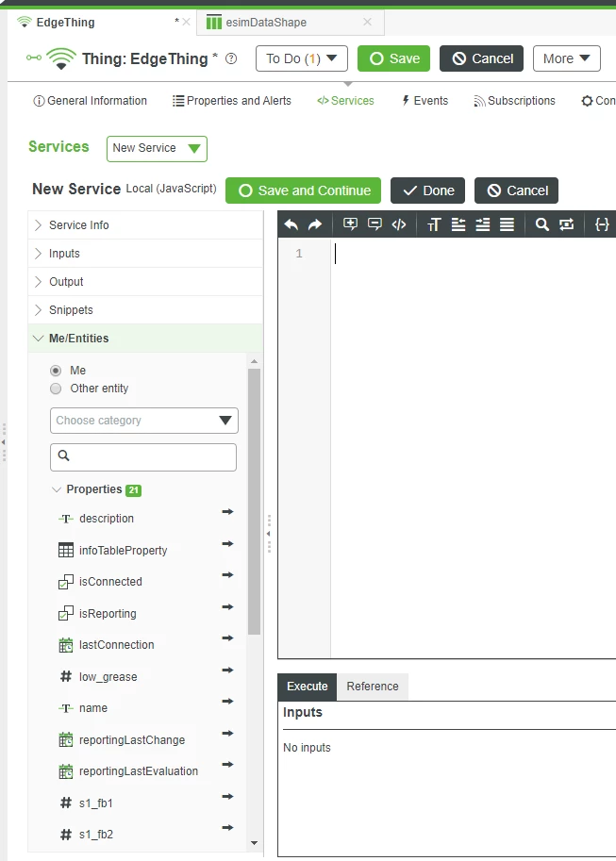616x861 pixels.
Task: Open the Choose category dropdown
Action: 144,421
